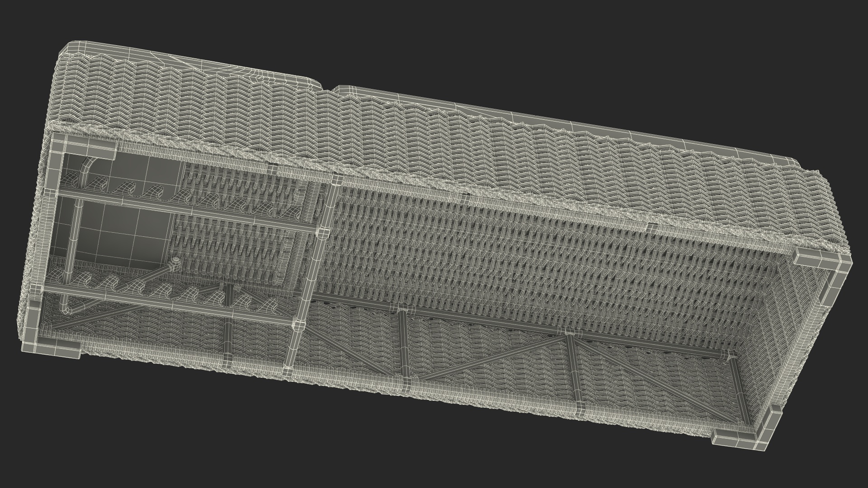The width and height of the screenshot is (868, 488).
Task: Select the star-shaped joint at right rail end
Action: coord(729,356)
